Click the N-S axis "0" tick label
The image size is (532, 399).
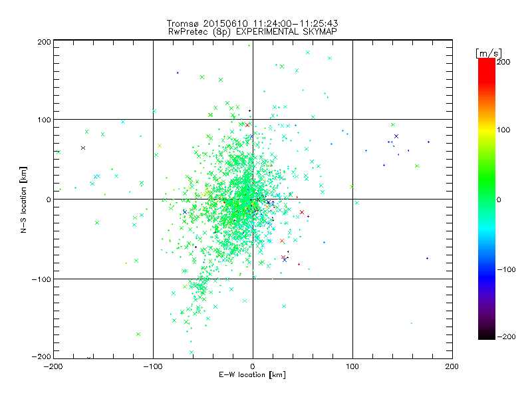(49, 199)
